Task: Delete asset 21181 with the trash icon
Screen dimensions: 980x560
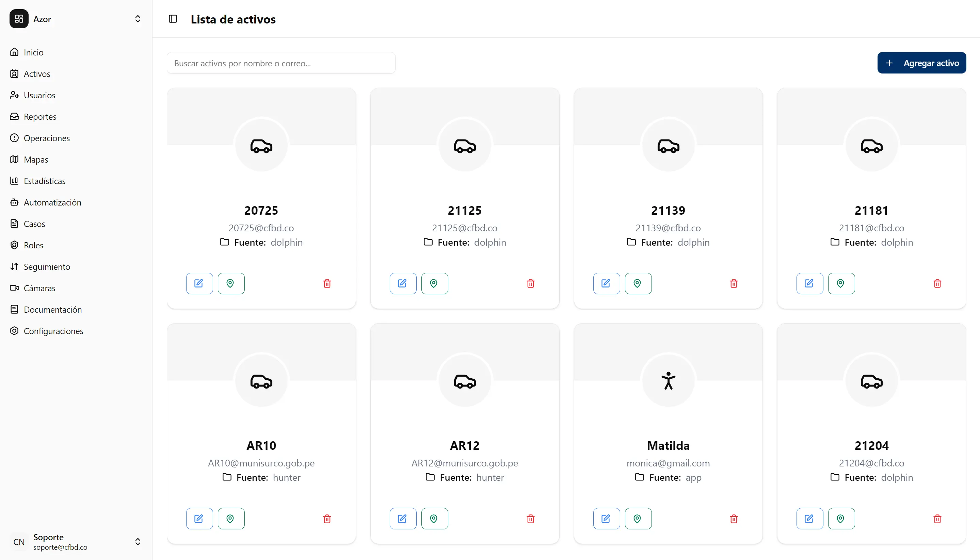Action: [x=937, y=283]
